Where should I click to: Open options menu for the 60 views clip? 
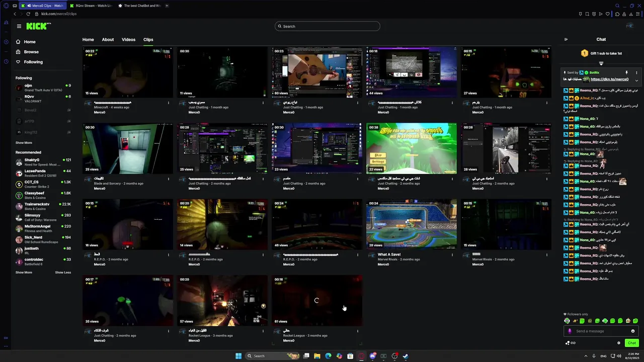pos(358,103)
